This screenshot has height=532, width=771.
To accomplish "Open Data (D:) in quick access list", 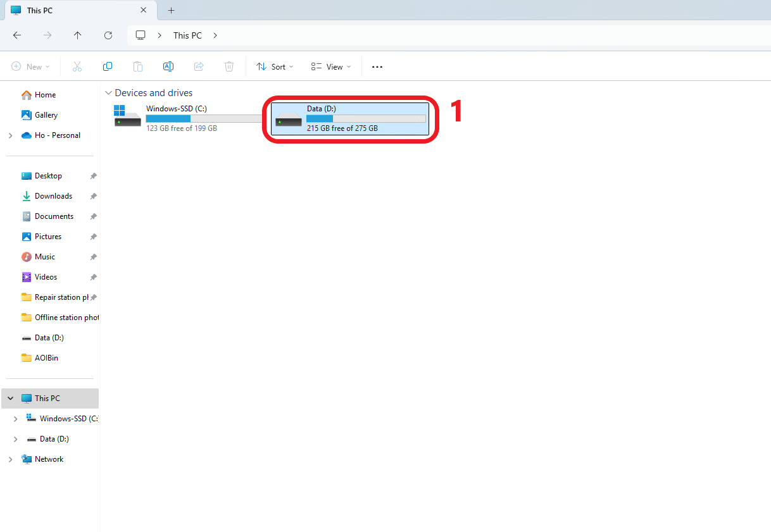I will tap(50, 338).
